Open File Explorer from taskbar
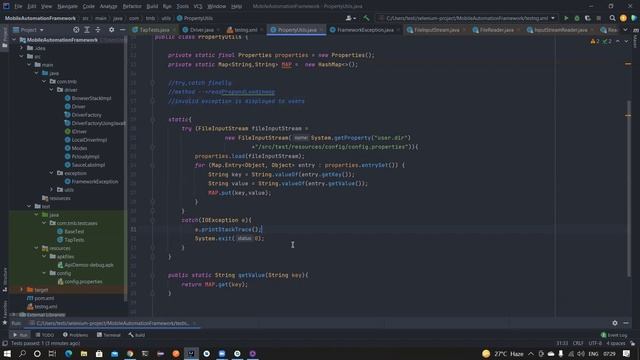 pos(84,353)
